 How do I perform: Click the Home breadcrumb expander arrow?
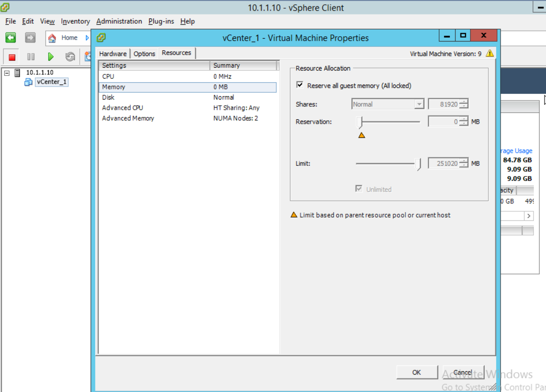click(x=87, y=38)
